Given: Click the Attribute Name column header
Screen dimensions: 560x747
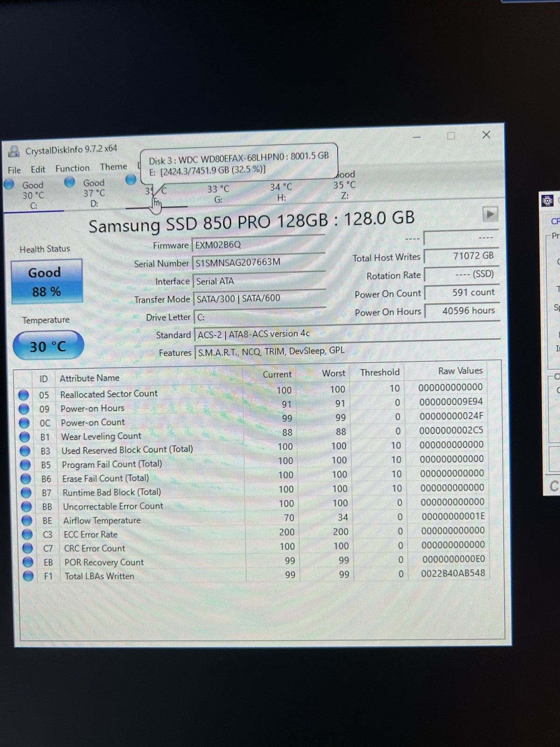Looking at the screenshot, I should [x=90, y=378].
